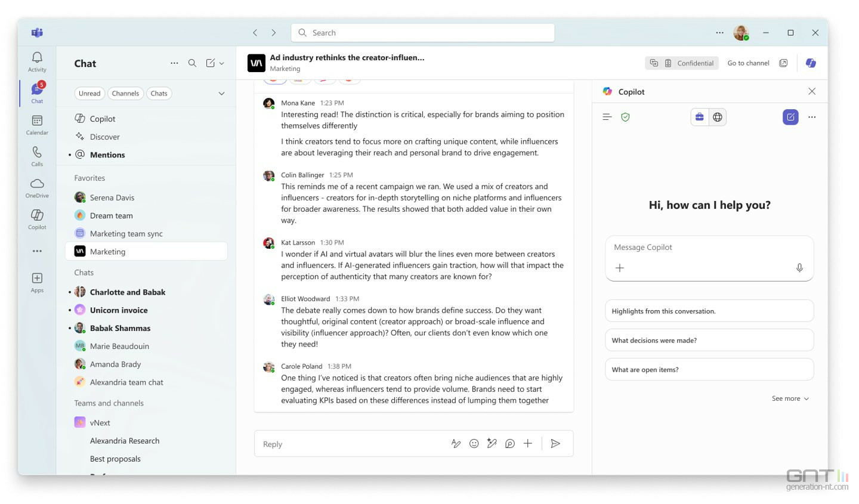Open Chat list more options ellipsis
859x504 pixels.
pyautogui.click(x=174, y=63)
